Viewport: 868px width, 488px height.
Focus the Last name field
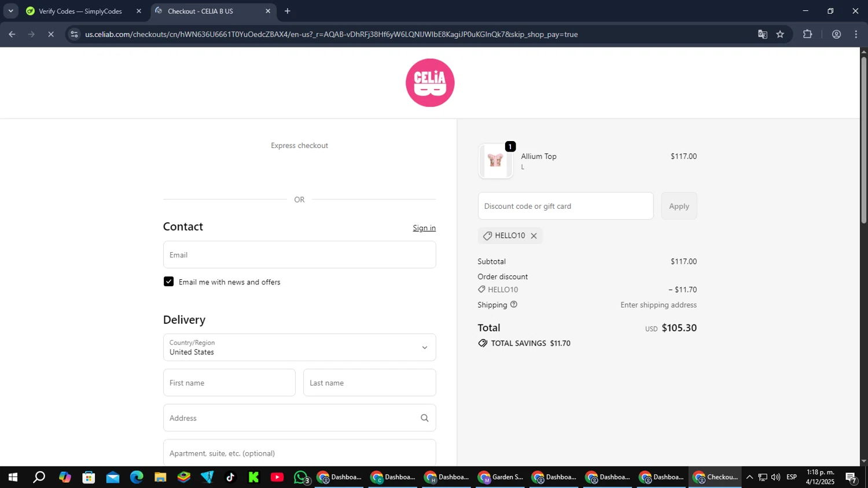point(369,383)
